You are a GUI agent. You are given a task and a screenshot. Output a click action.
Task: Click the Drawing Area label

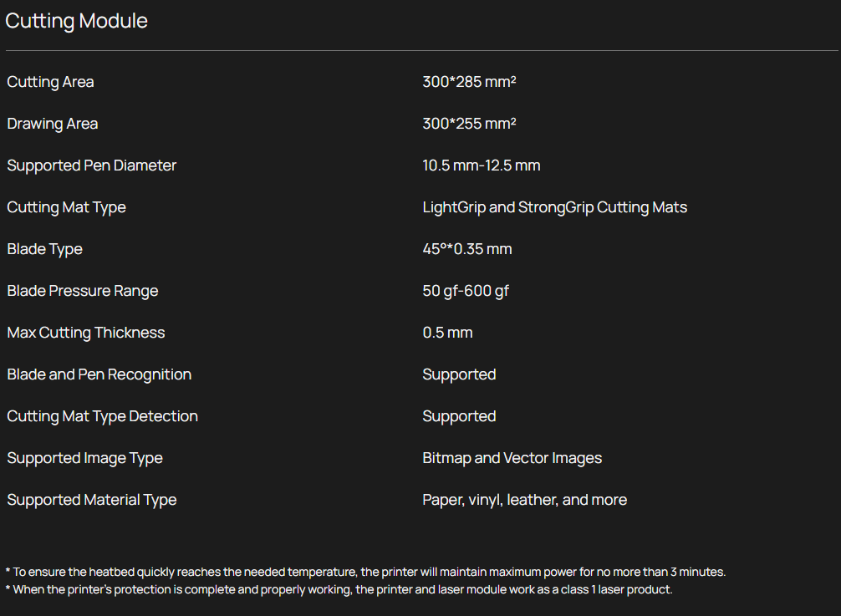[x=53, y=124]
